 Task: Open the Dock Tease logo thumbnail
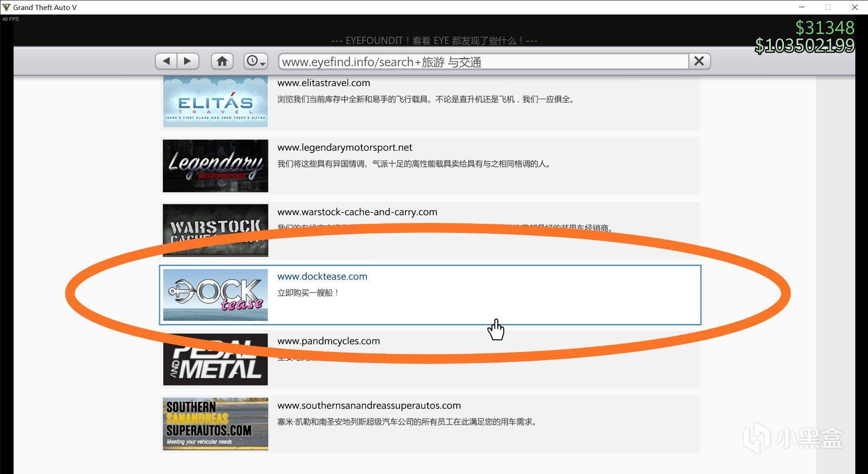[215, 295]
